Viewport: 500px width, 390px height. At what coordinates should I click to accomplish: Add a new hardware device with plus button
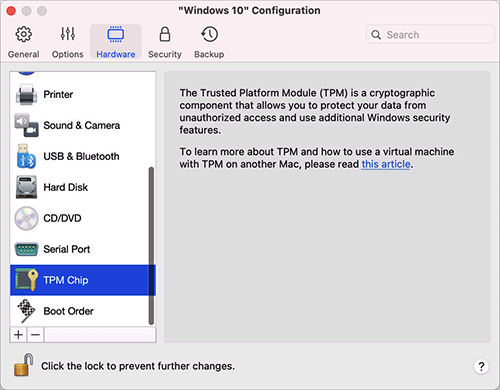pos(19,334)
